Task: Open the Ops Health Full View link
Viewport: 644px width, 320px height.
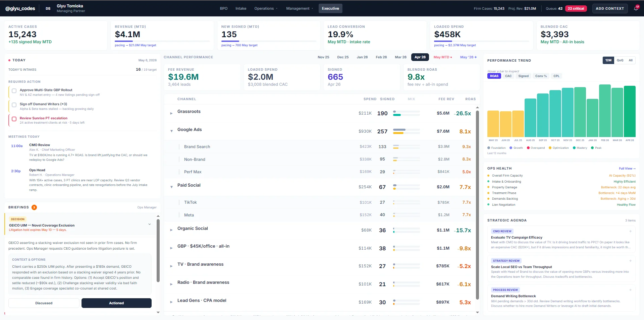Action: (627, 169)
